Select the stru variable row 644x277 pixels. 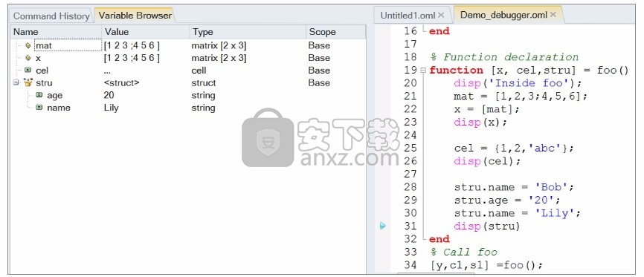point(187,82)
